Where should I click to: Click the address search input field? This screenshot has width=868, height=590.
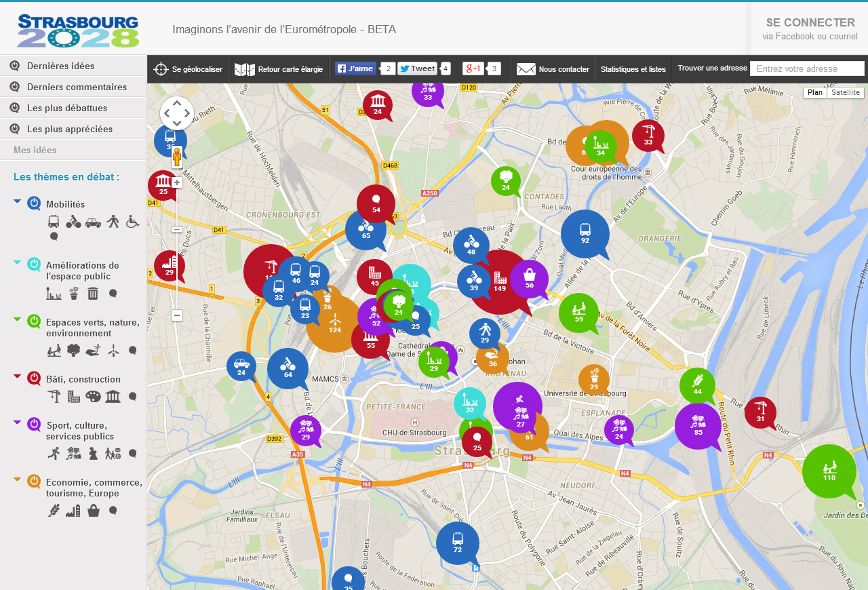pos(807,68)
